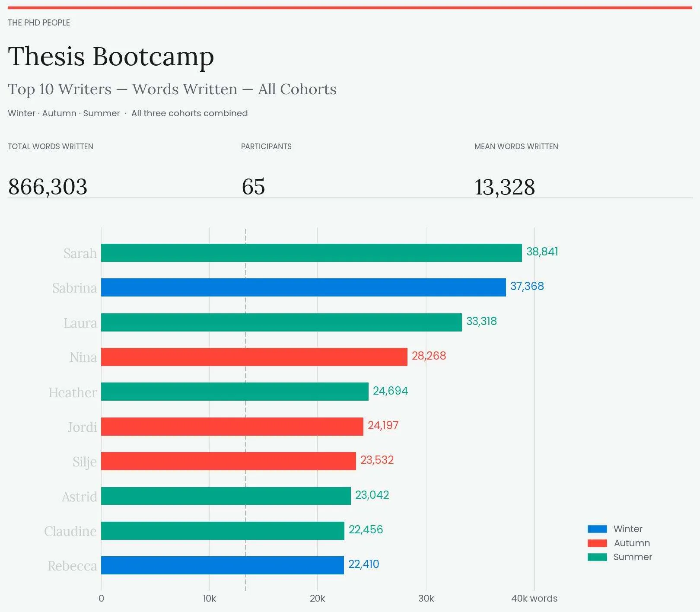
Task: Click the dashed mean reference line
Action: [x=245, y=583]
